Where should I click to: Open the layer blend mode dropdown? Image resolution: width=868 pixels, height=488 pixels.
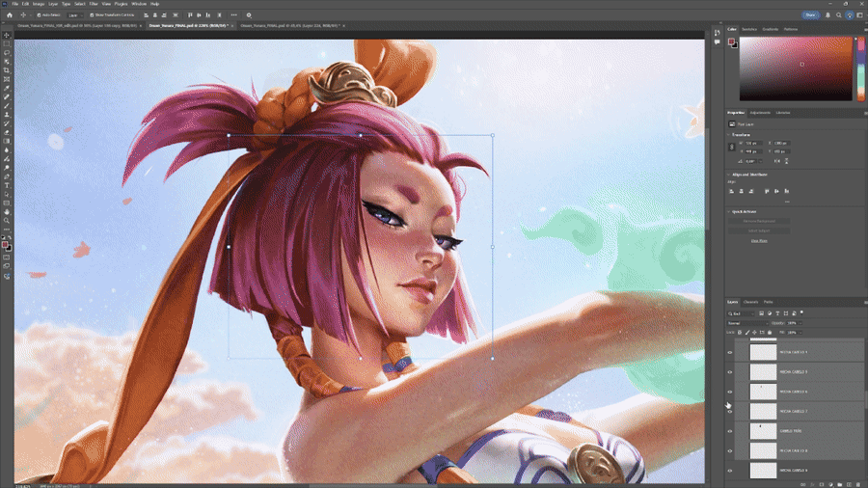[747, 323]
